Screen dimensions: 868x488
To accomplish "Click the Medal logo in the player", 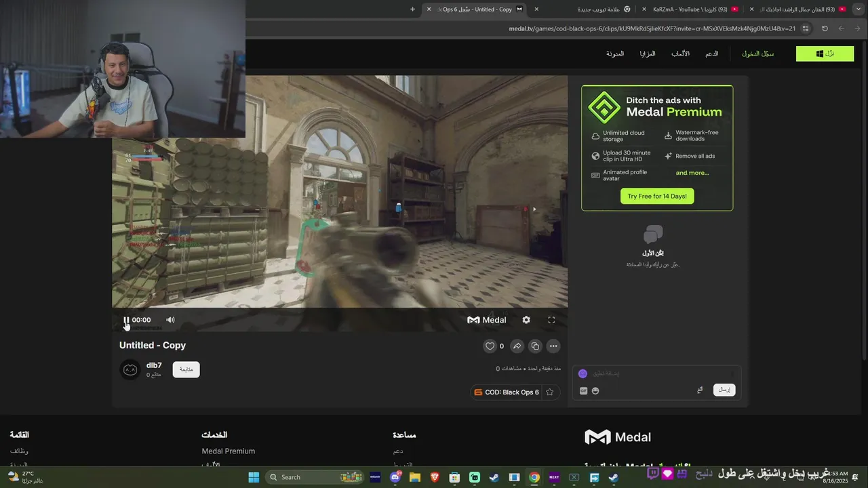I will click(487, 320).
